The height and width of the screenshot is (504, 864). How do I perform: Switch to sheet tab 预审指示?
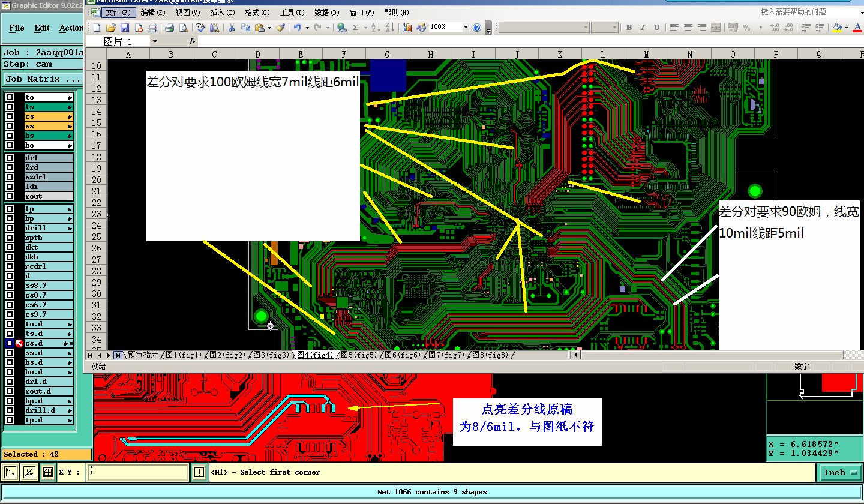[x=144, y=355]
